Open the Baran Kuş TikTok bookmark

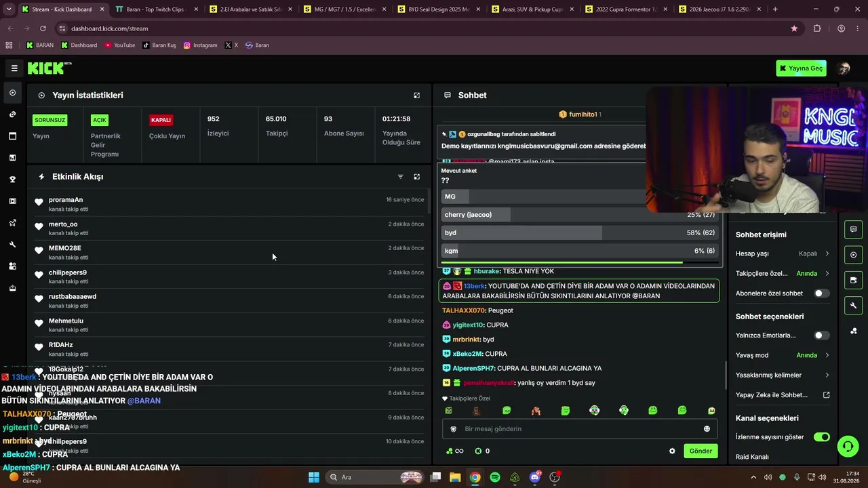pos(159,45)
